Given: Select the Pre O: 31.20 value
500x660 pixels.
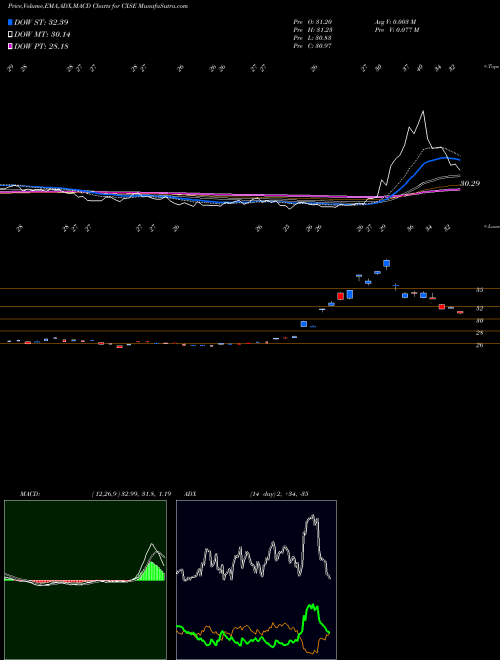Looking at the screenshot, I should pos(313,22).
